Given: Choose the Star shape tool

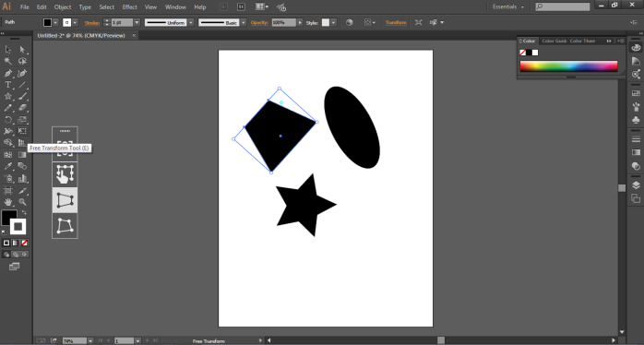Looking at the screenshot, I should tap(7, 96).
